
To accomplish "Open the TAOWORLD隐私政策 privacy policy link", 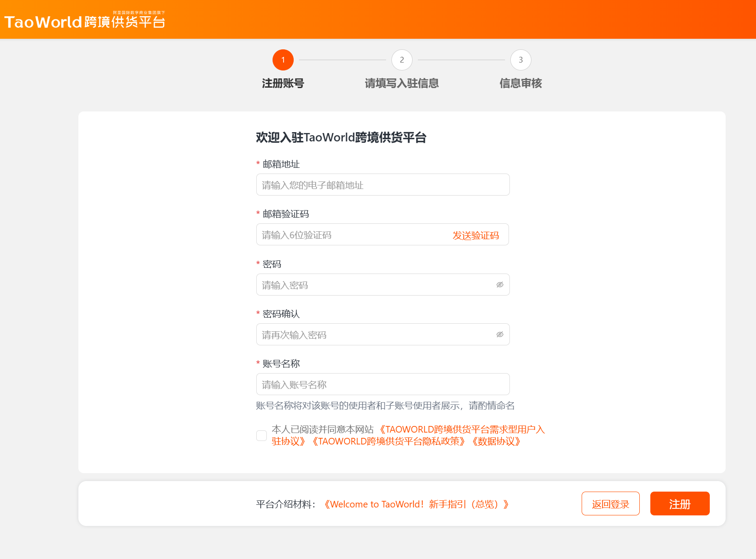I will (x=388, y=441).
